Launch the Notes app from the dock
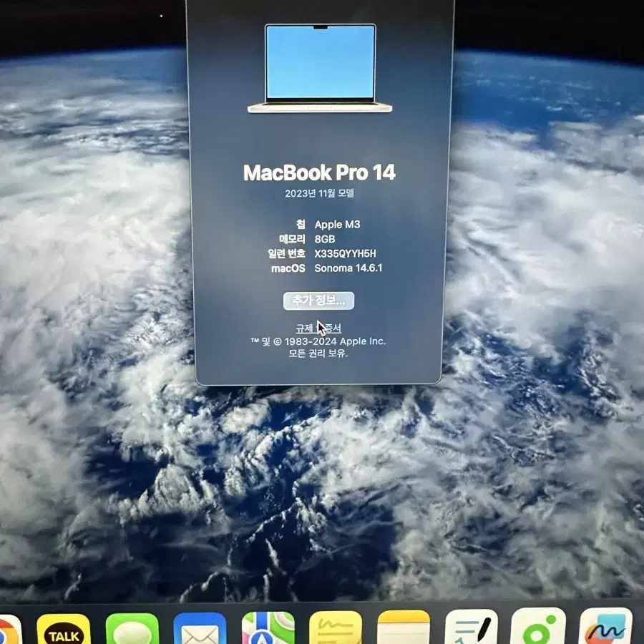This screenshot has width=644, height=644. (x=404, y=627)
